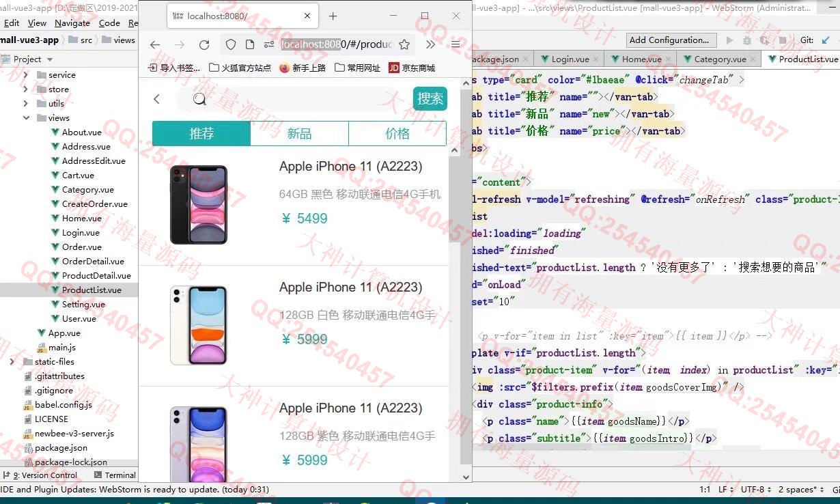
Task: Click the 导入书签 import bookmarks item
Action: pos(174,68)
